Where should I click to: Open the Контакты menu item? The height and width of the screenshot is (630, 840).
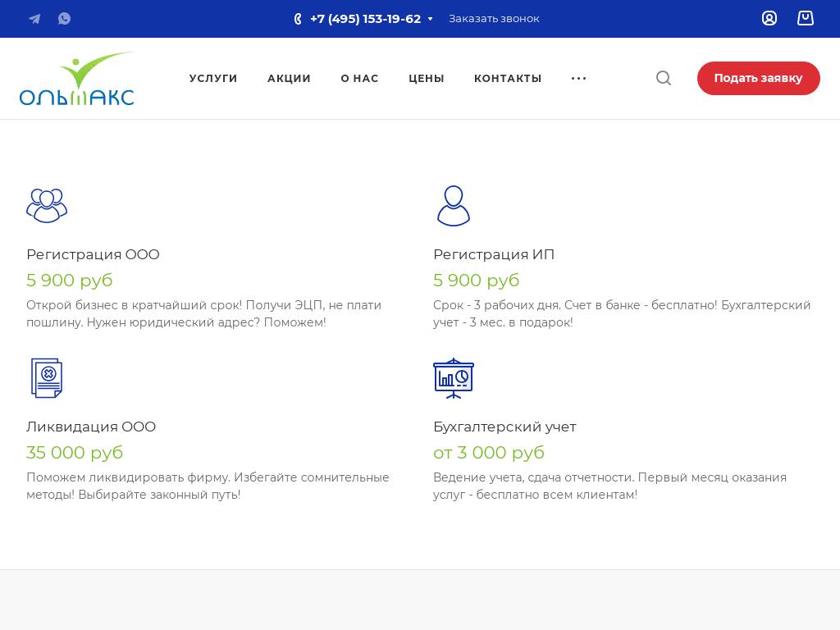coord(508,78)
